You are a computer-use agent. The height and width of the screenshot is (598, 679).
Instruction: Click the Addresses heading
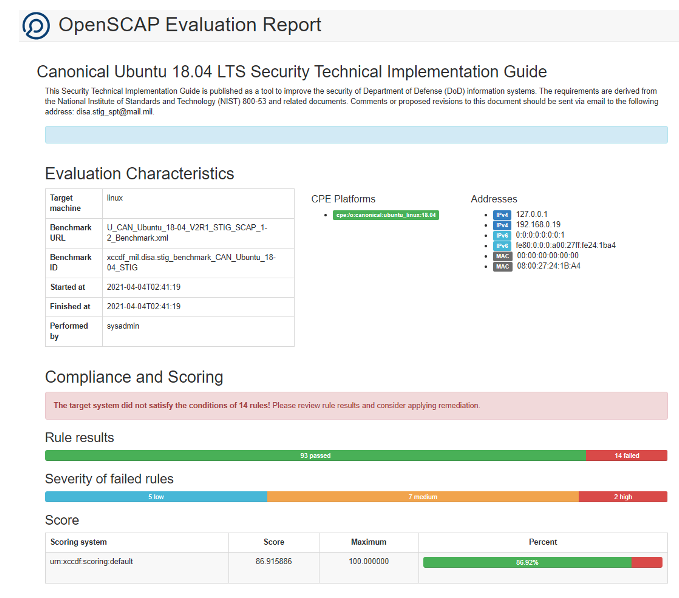point(494,199)
